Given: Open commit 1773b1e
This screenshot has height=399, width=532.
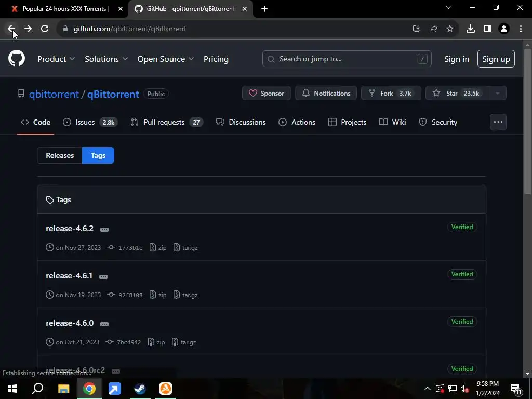Looking at the screenshot, I should [x=130, y=248].
